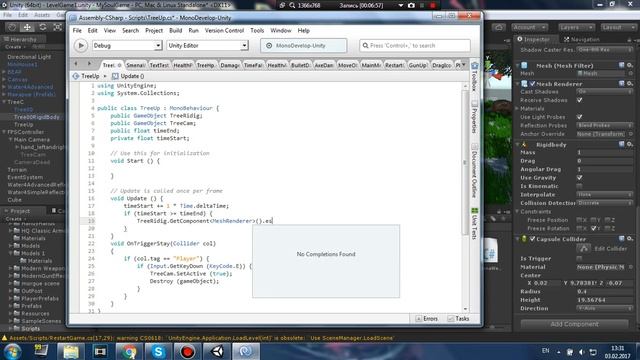Open the Version Control menu
The height and width of the screenshot is (360, 640).
(224, 31)
